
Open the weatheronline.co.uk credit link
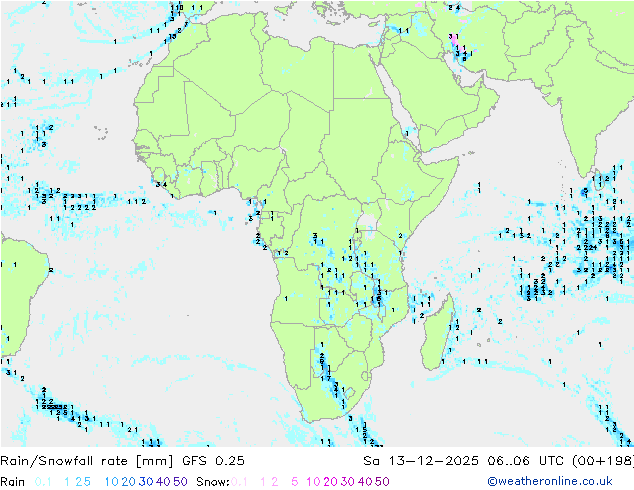550,481
